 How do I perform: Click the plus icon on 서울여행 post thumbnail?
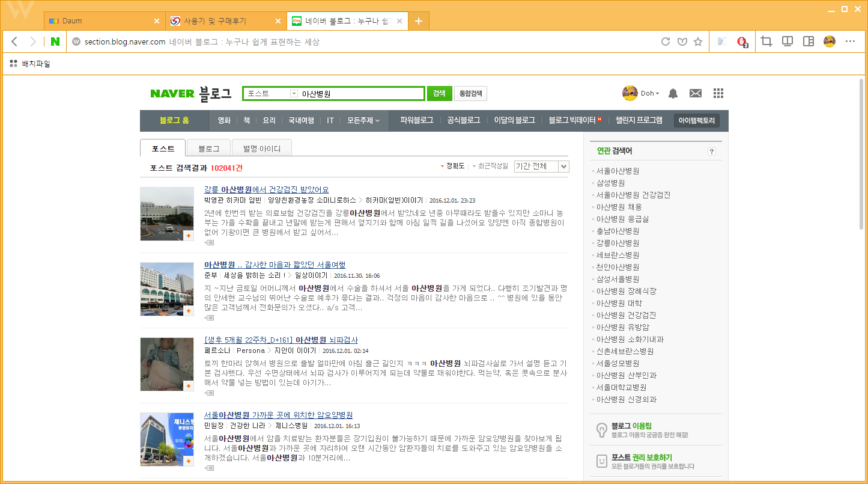pos(189,311)
